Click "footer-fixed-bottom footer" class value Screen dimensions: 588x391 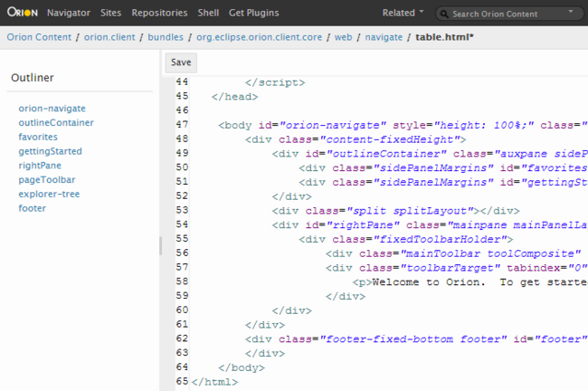click(413, 339)
